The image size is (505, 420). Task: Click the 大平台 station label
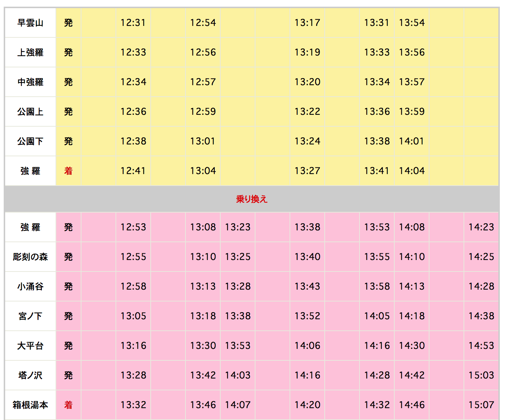30,346
